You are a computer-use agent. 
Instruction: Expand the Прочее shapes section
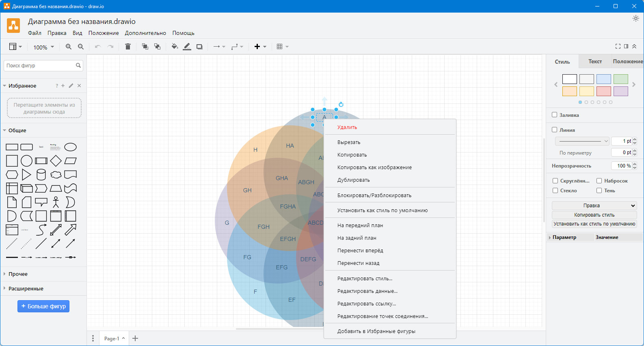point(18,274)
